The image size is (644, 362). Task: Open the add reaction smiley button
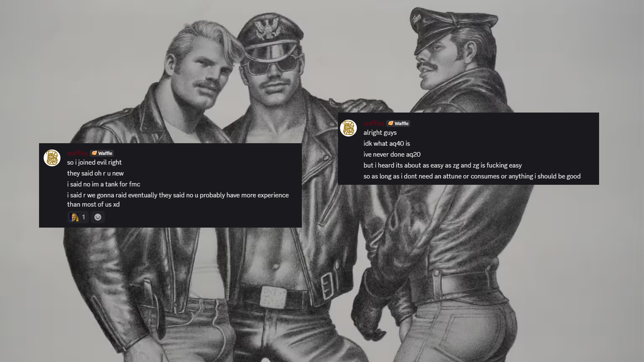pos(98,217)
